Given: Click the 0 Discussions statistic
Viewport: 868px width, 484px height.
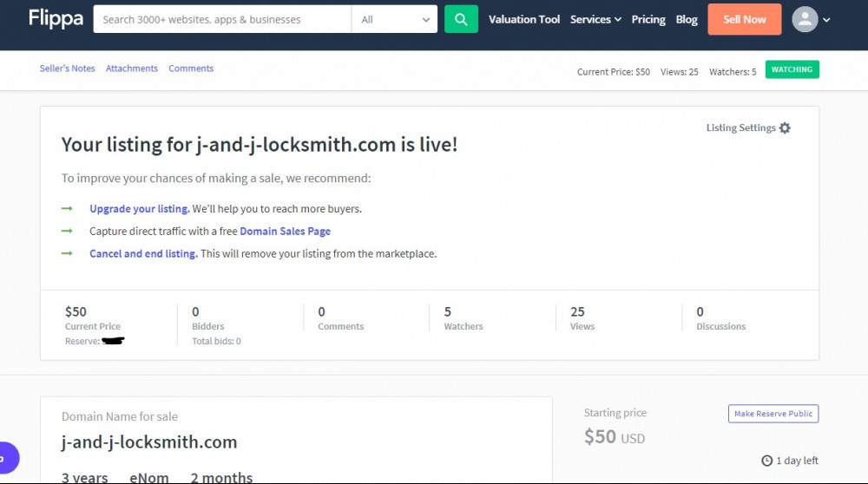Looking at the screenshot, I should [x=720, y=318].
